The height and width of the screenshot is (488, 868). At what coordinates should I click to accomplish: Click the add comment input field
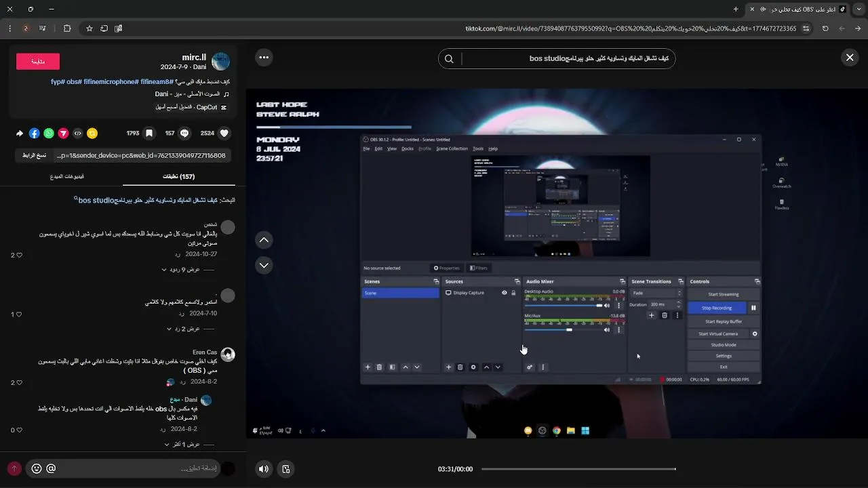pyautogui.click(x=140, y=468)
